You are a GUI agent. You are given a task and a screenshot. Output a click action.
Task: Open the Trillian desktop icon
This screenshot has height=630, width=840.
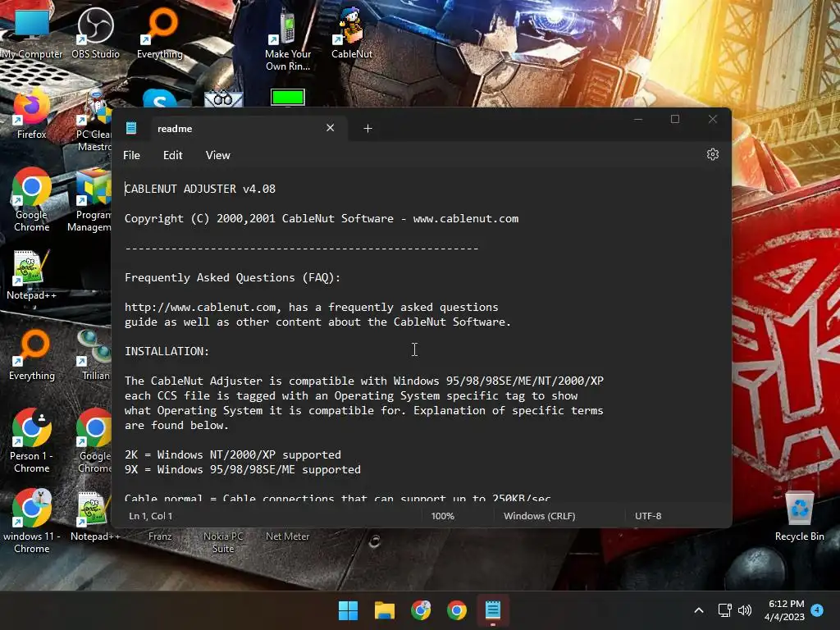coord(95,354)
